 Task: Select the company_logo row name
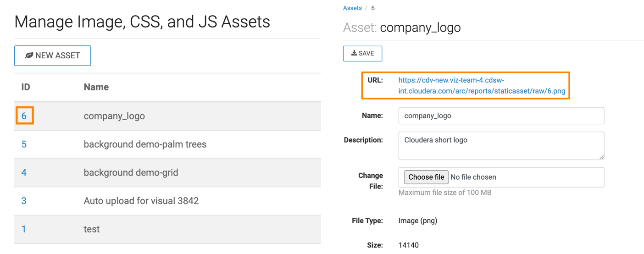[114, 116]
